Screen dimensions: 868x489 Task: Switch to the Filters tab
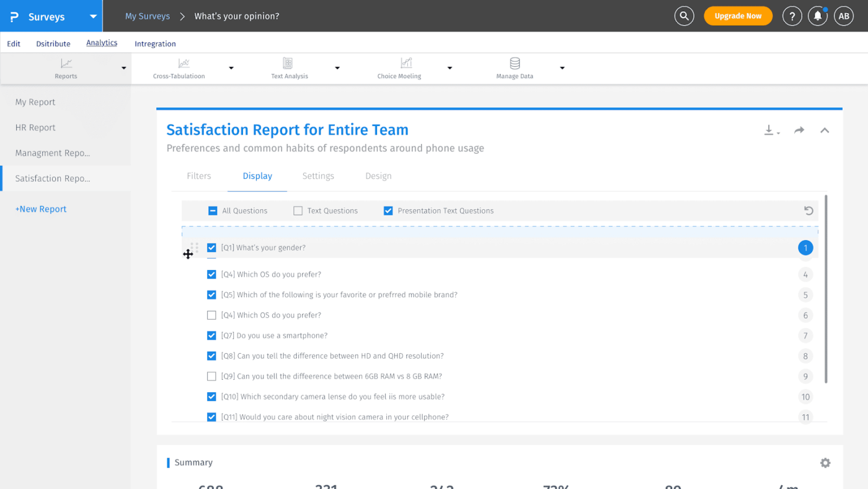tap(198, 176)
